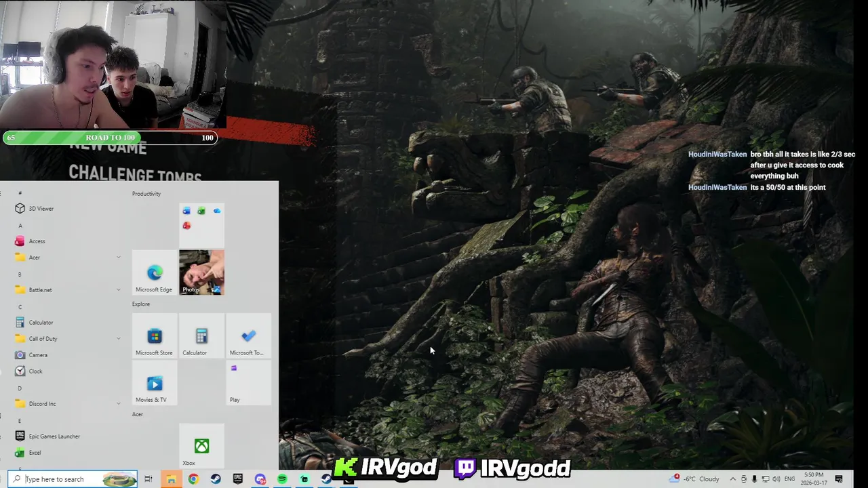Image resolution: width=868 pixels, height=488 pixels.
Task: Open the Office apps folder tile
Action: point(201,226)
